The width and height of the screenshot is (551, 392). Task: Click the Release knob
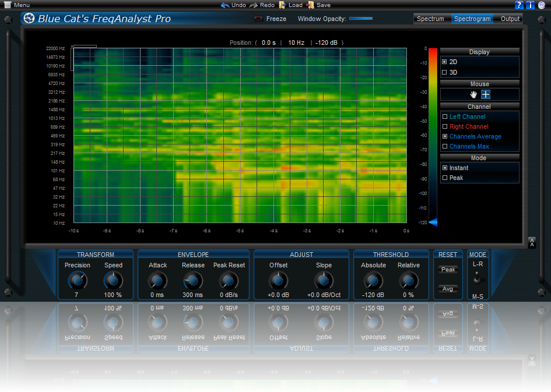pyautogui.click(x=192, y=280)
